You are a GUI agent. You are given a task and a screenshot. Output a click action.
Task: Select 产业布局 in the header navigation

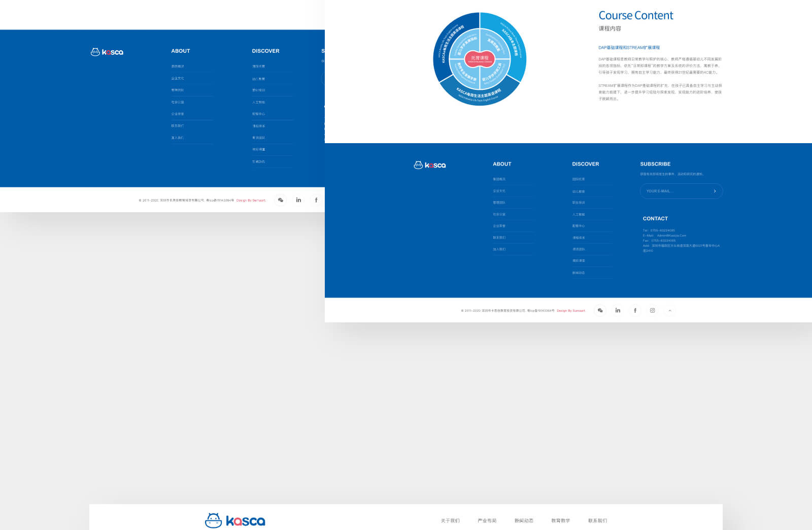click(487, 521)
